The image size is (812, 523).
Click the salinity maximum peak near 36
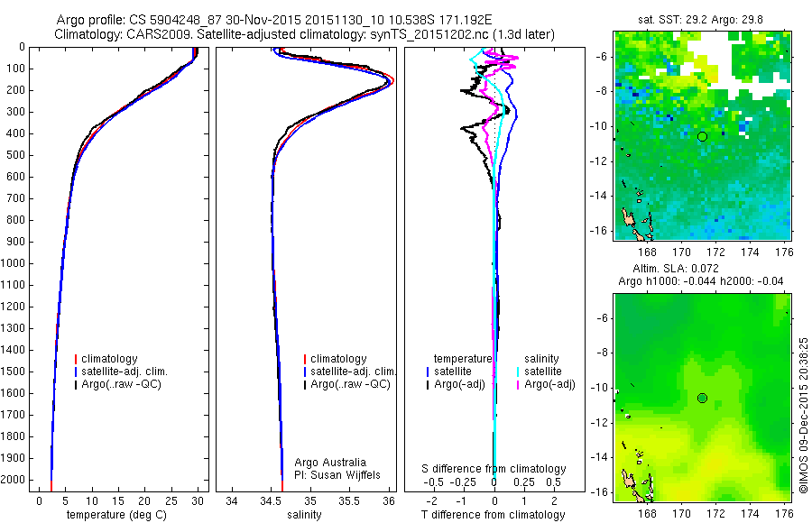391,82
